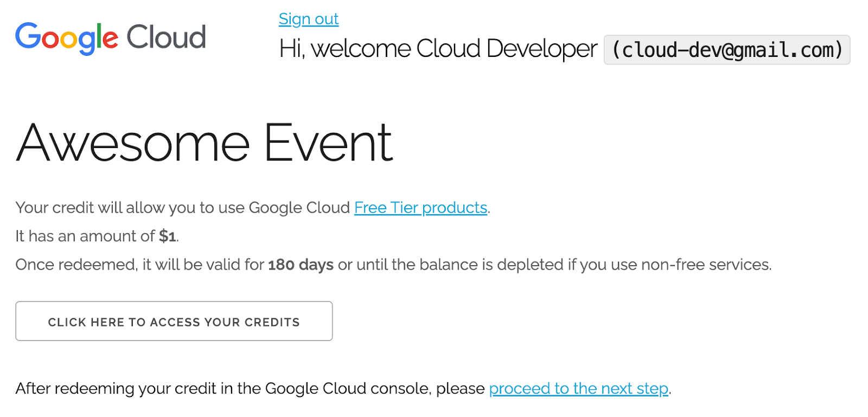This screenshot has height=417, width=868.
Task: Click the word Event in the heading
Action: [328, 143]
